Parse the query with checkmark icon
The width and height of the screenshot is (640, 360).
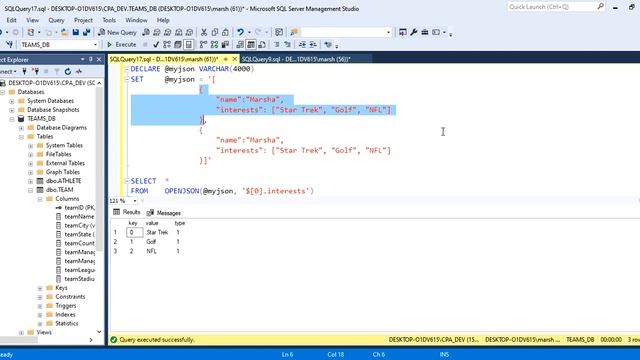(156, 44)
